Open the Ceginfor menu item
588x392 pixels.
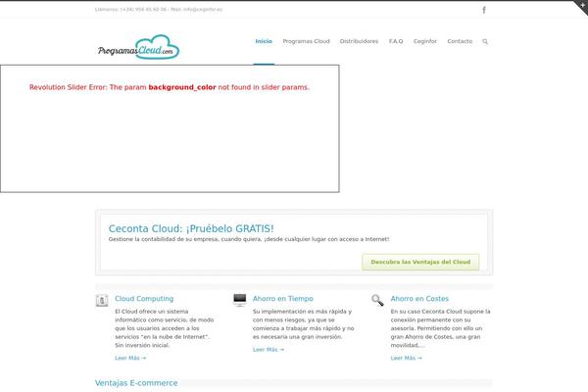tap(425, 41)
